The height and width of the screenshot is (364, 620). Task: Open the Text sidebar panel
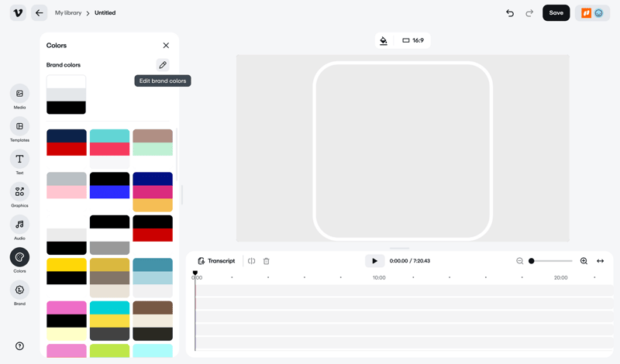19,162
